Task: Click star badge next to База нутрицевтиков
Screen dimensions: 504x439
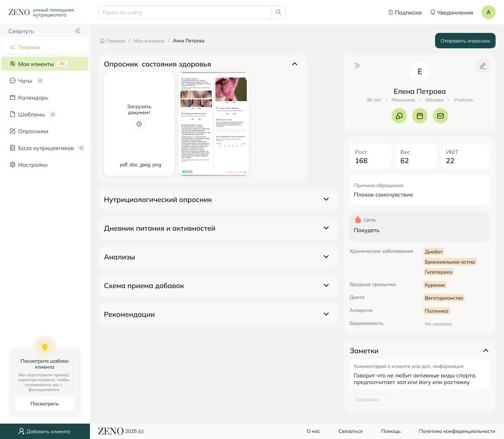Action: tap(81, 148)
